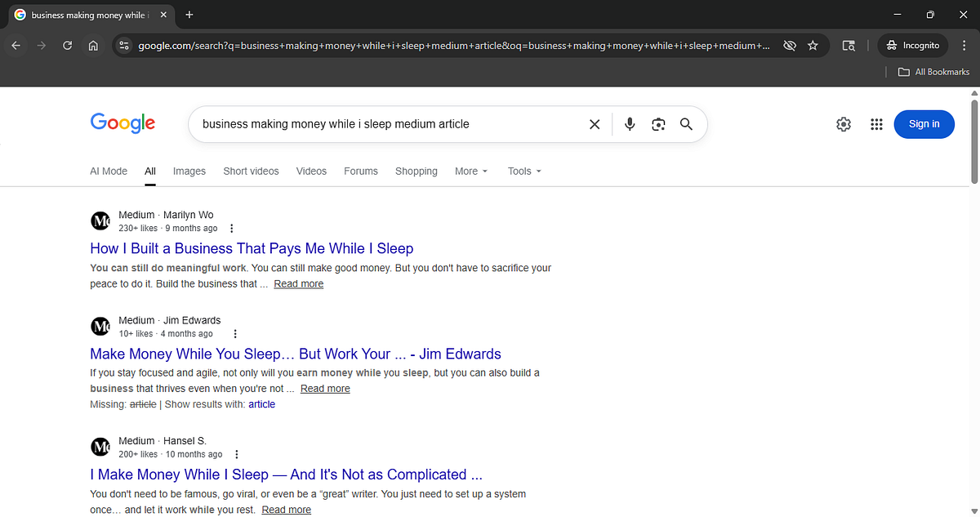Screen dimensions: 980x517
Task: Switch to the Images tab
Action: [189, 172]
